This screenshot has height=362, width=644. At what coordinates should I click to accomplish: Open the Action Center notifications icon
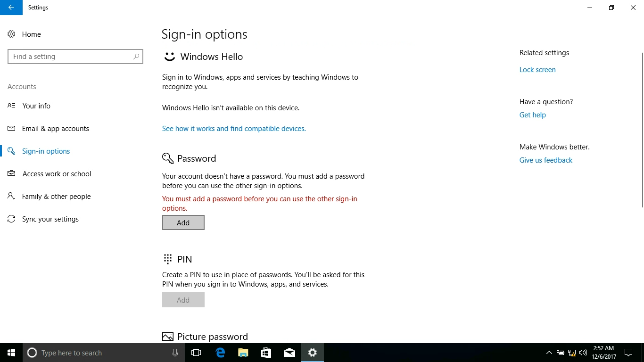[x=628, y=353]
